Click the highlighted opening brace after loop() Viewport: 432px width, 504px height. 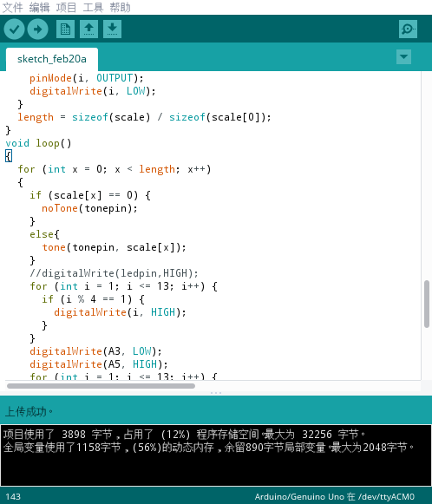coord(9,156)
